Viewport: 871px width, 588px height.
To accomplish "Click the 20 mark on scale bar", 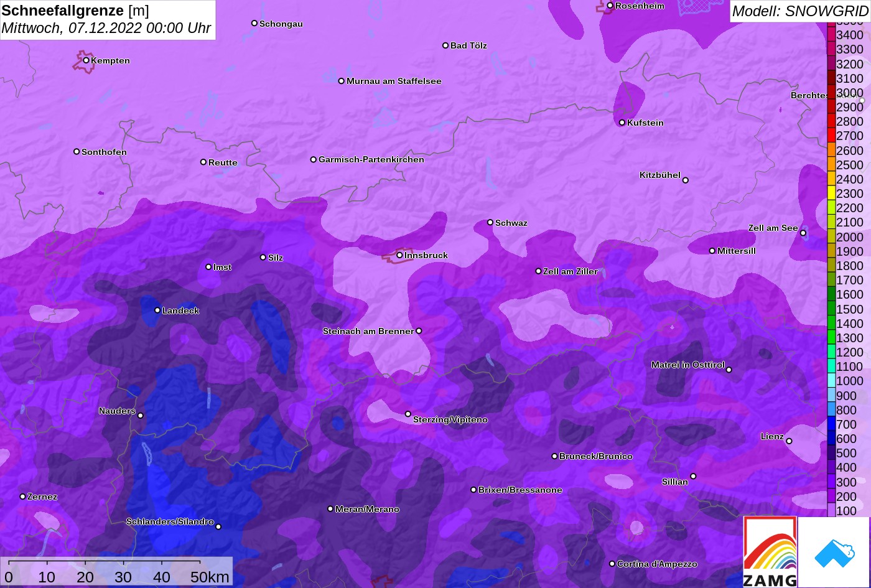I will (x=85, y=577).
